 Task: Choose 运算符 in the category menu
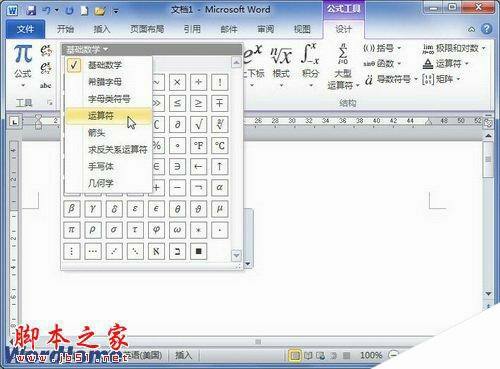point(109,116)
